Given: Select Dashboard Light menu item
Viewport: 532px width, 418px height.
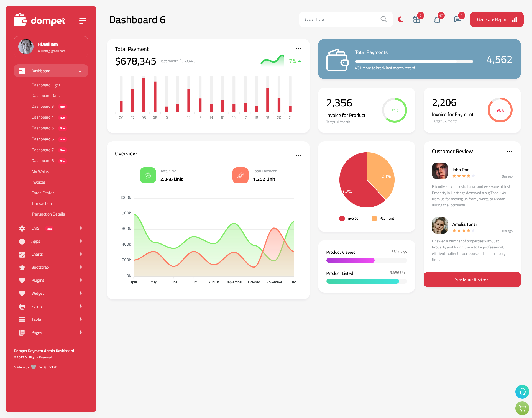Looking at the screenshot, I should pos(46,85).
